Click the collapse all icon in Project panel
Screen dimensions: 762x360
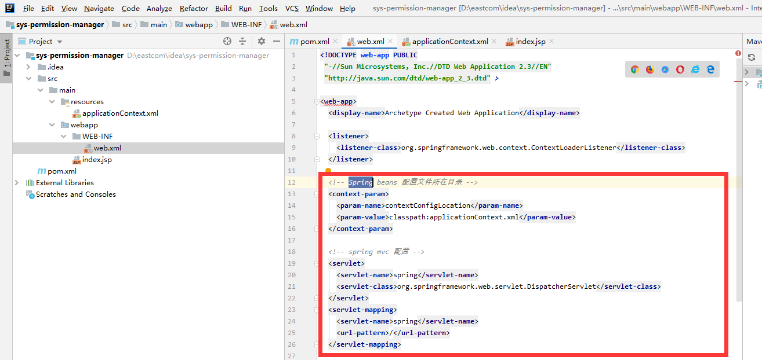pyautogui.click(x=242, y=41)
